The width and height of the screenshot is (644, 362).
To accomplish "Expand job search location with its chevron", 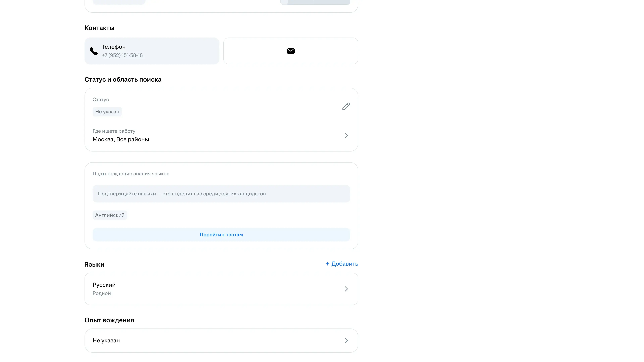I will 346,135.
